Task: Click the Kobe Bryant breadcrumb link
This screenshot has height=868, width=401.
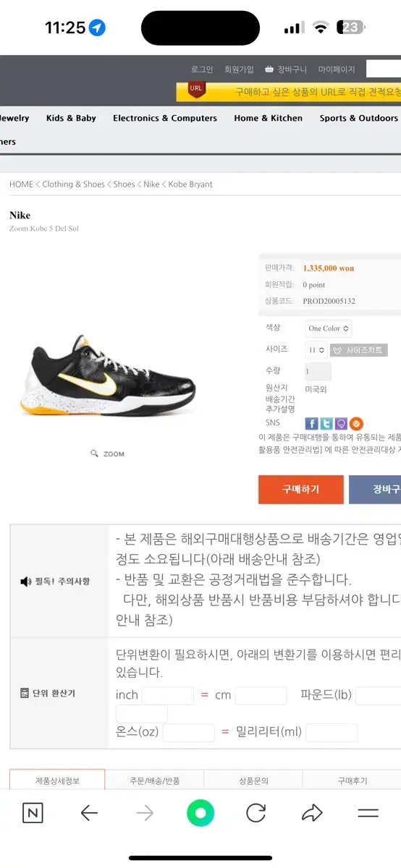Action: 190,184
